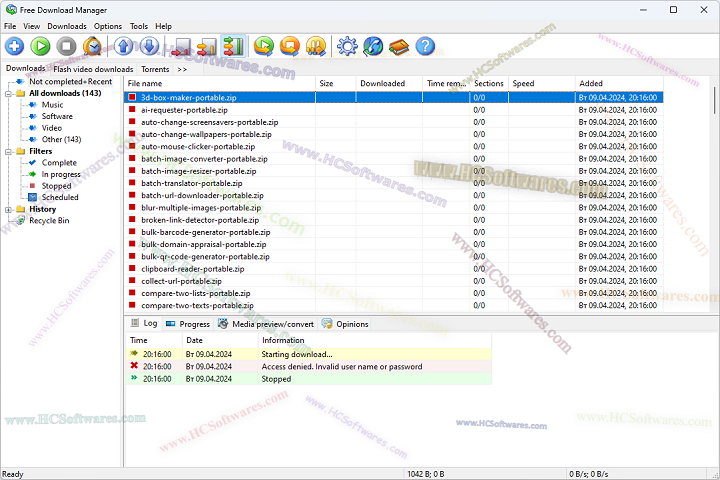Switch to the Log tab

pos(144,323)
